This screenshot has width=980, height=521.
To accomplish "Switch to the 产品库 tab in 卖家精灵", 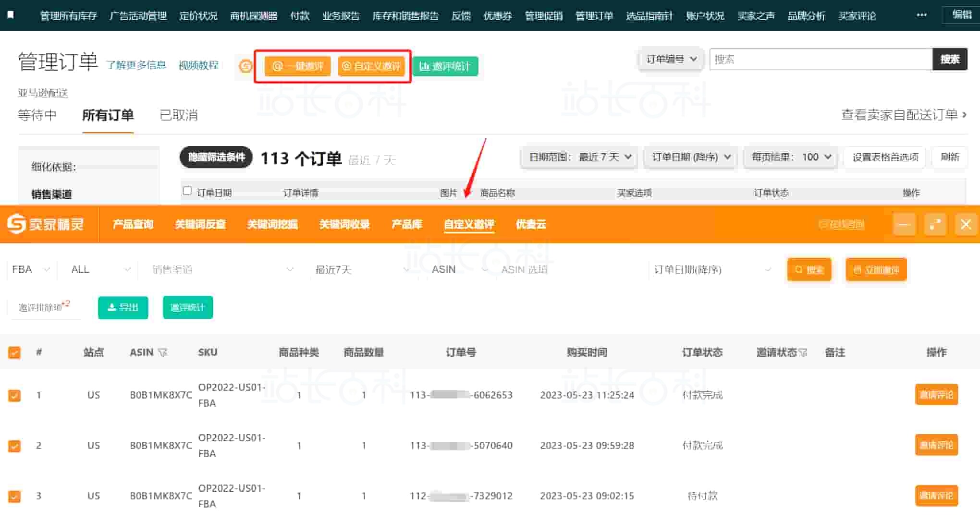I will pos(407,224).
